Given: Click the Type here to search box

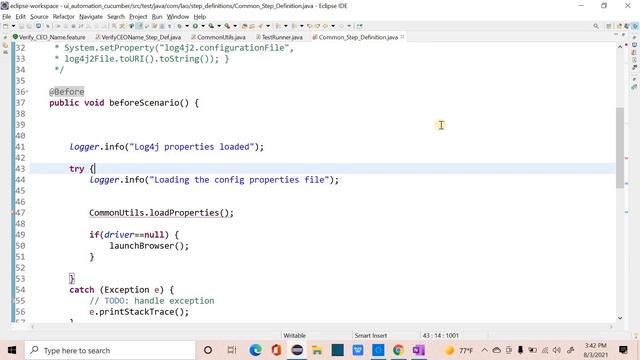Looking at the screenshot, I should (x=110, y=350).
